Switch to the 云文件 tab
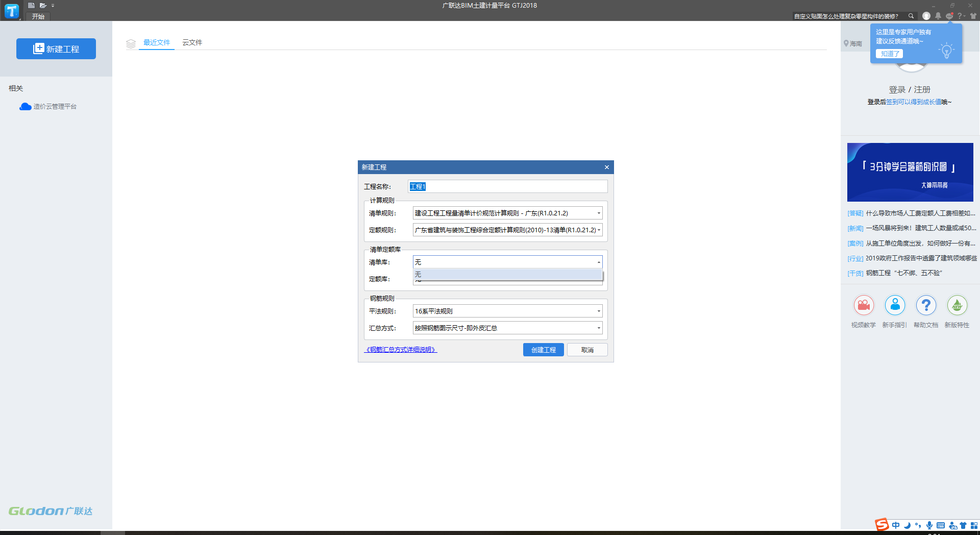This screenshot has width=980, height=535. coord(192,42)
